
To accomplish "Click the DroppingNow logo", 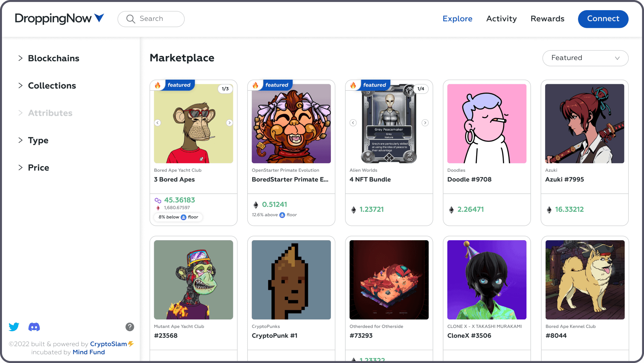I will (60, 19).
